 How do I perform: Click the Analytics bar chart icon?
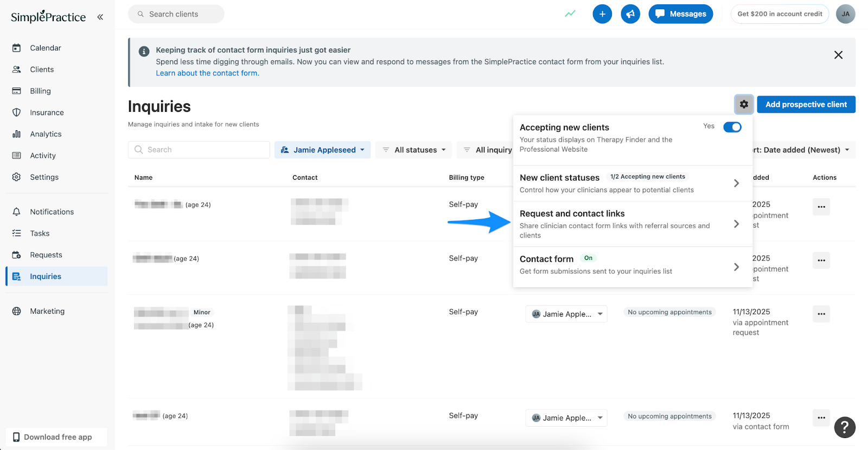tap(16, 134)
